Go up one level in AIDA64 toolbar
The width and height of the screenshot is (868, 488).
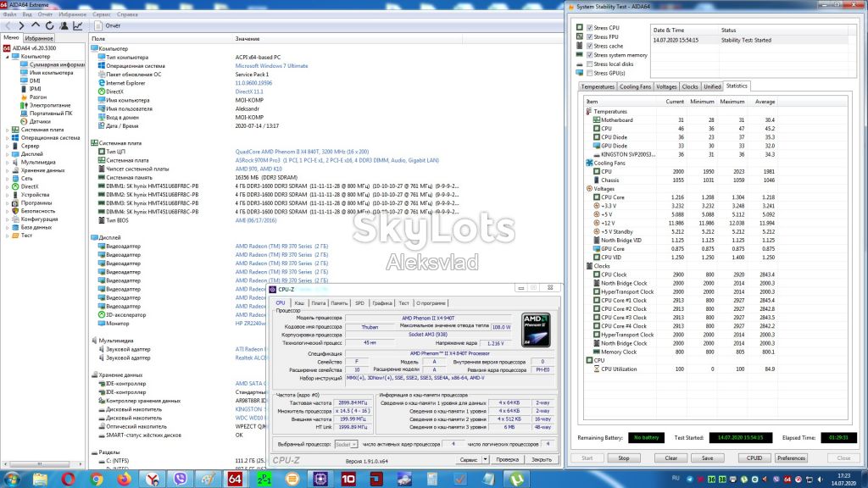click(x=36, y=25)
